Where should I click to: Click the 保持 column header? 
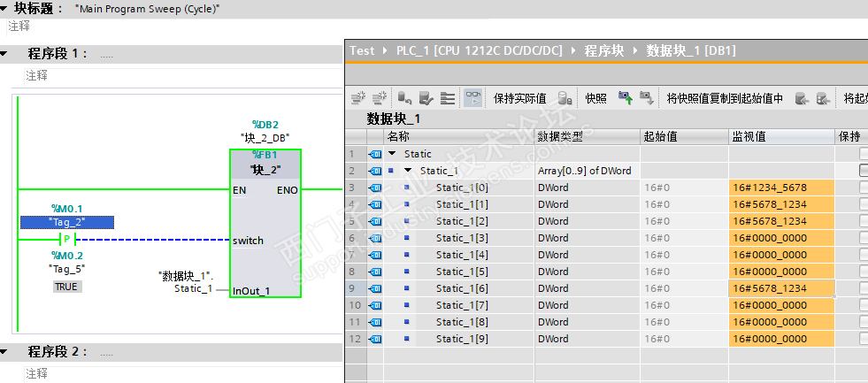[851, 137]
